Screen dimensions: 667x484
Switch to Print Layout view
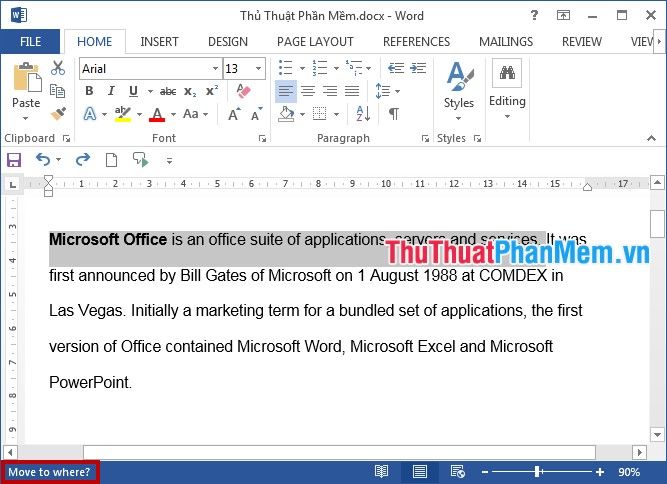tap(419, 472)
